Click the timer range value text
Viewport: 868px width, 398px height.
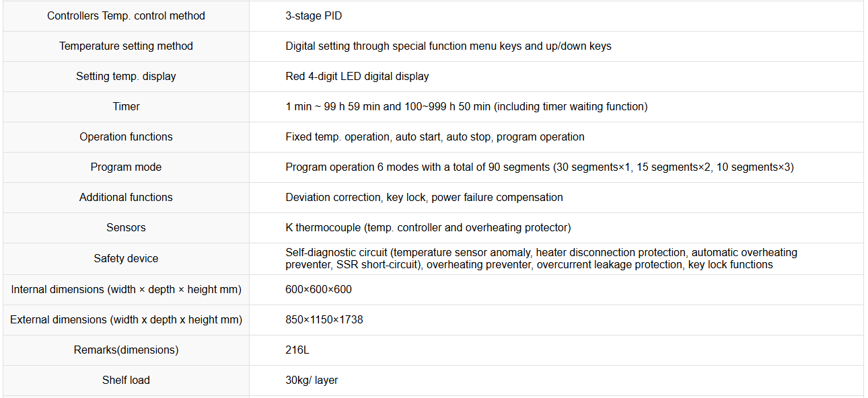(466, 106)
